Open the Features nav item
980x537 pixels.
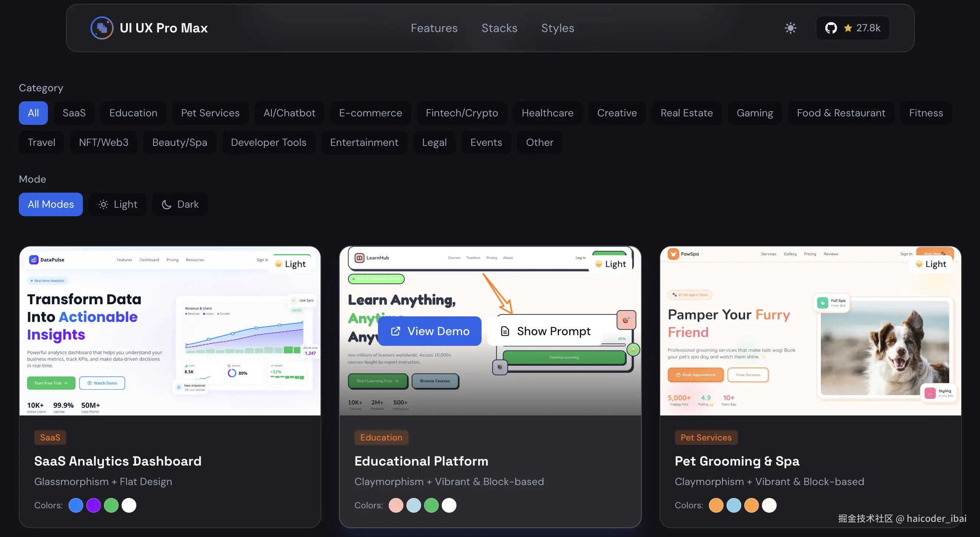[x=434, y=28]
